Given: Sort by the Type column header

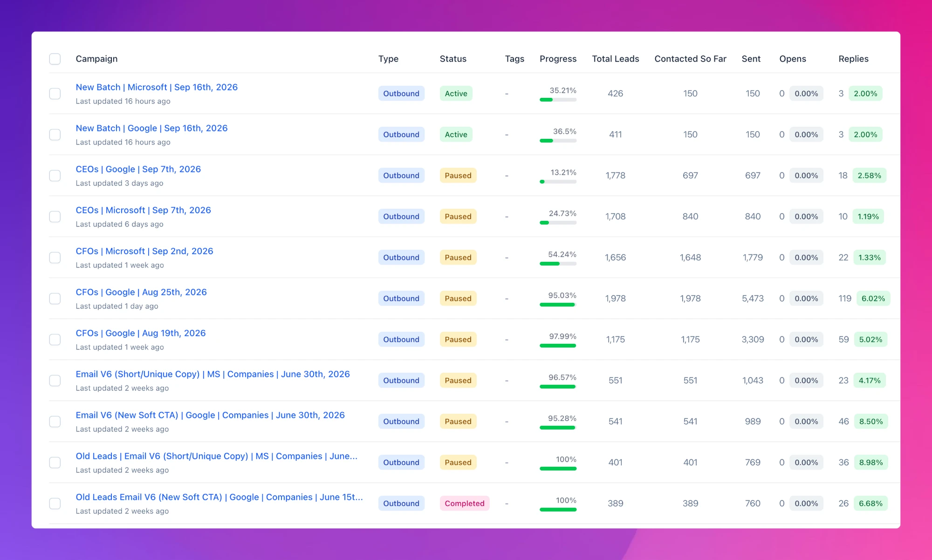Looking at the screenshot, I should click(388, 59).
